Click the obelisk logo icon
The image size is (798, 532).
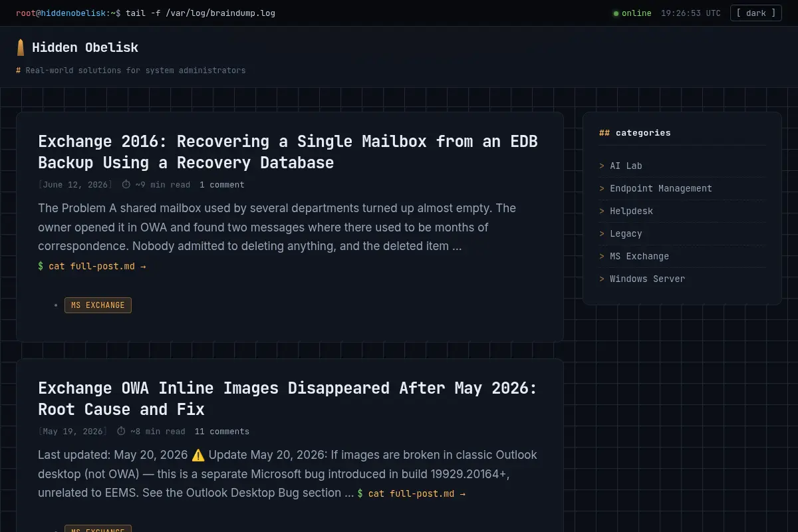click(21, 47)
